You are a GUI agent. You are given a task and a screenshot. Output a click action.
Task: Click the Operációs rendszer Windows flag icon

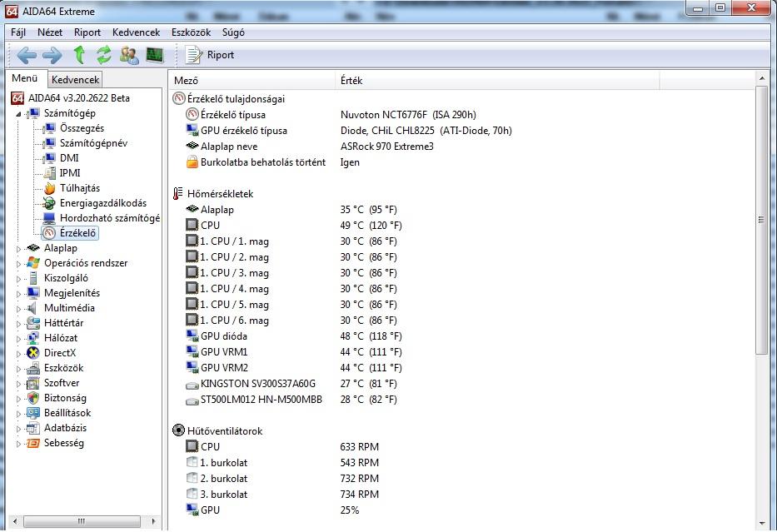(x=33, y=263)
